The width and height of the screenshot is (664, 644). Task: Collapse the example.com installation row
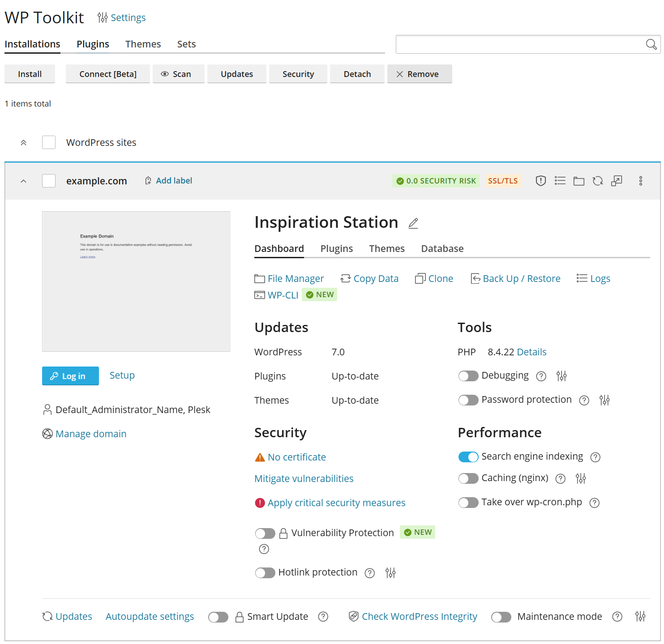tap(24, 181)
